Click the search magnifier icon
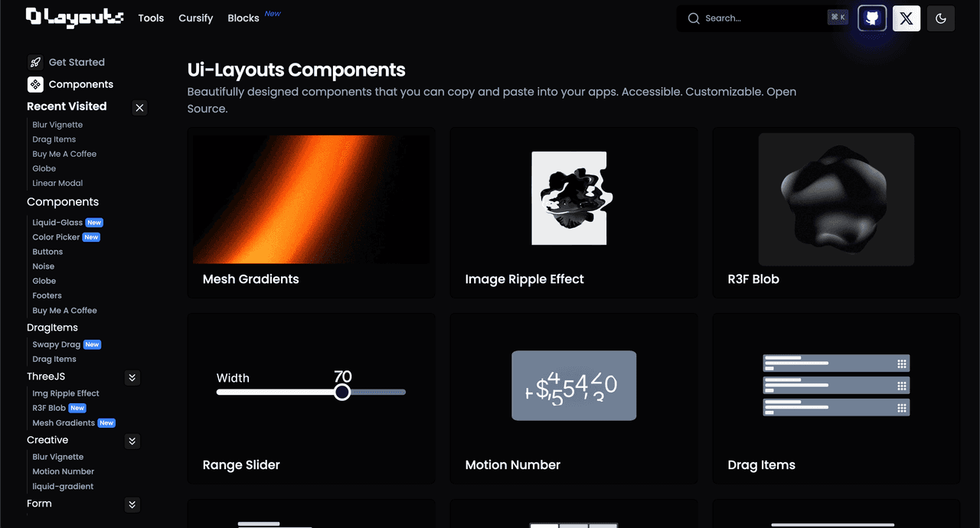Screen dimensions: 980x528 694,18
